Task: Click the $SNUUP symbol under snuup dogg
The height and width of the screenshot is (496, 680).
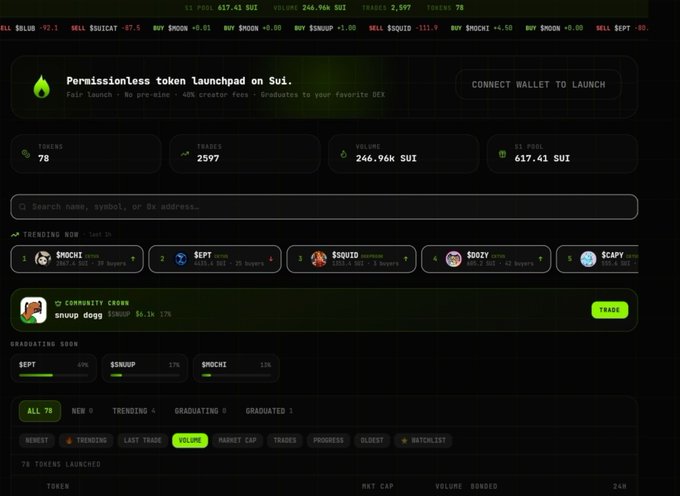Action: 119,314
